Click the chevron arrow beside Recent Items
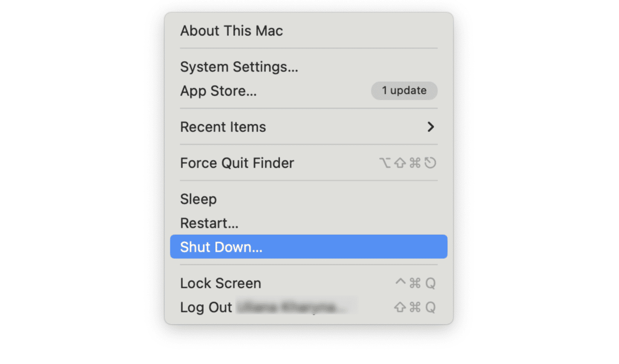 (x=430, y=127)
